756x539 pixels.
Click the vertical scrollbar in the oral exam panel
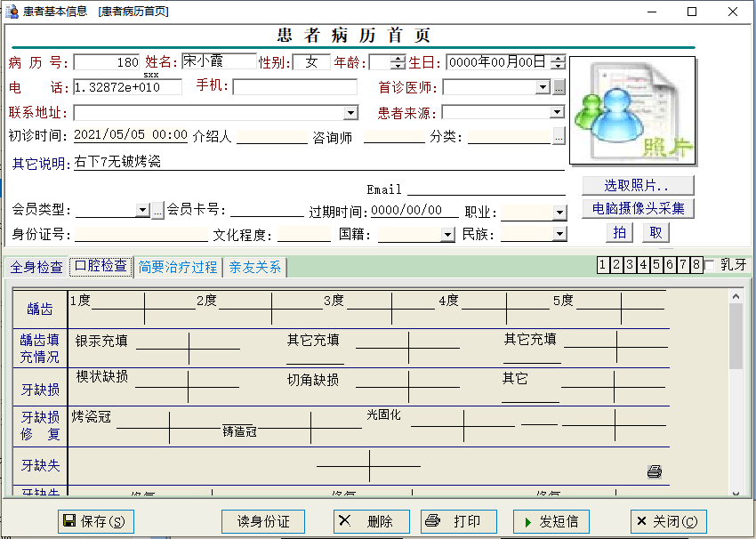click(x=736, y=392)
